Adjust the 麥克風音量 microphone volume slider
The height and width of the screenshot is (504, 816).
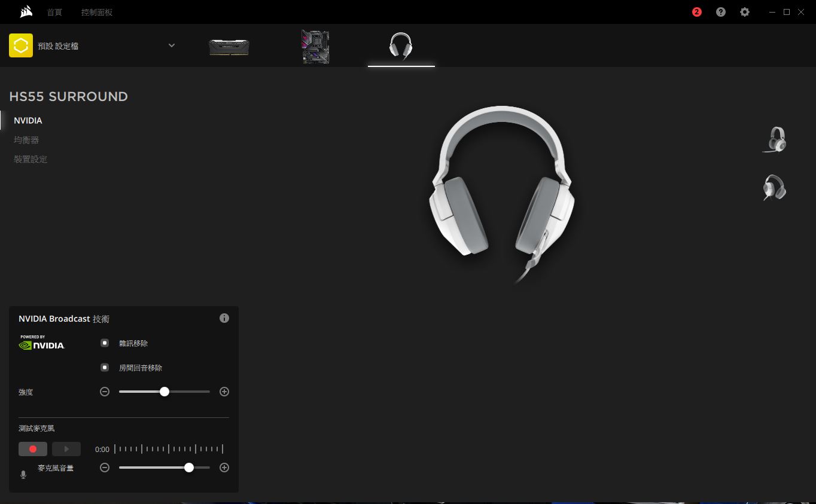pos(165,468)
